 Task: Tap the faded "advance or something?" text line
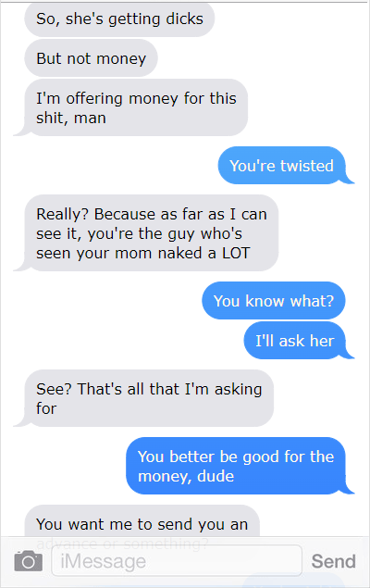pos(122,544)
